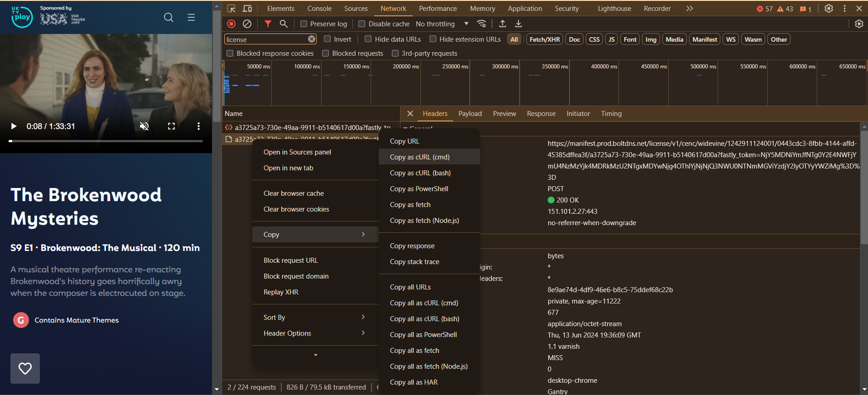This screenshot has width=868, height=395.
Task: Open the inspect element picker
Action: [231, 9]
